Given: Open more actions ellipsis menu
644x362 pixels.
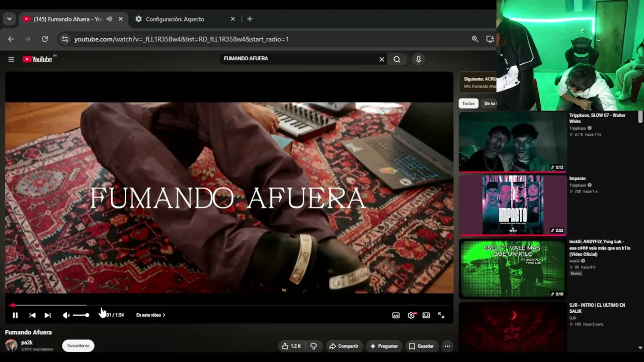Looking at the screenshot, I should [x=447, y=346].
